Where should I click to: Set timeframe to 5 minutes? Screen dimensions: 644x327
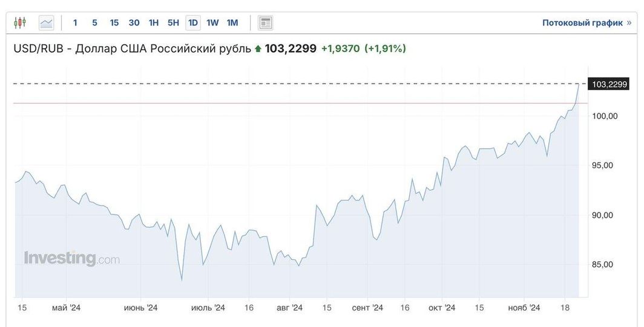[94, 23]
